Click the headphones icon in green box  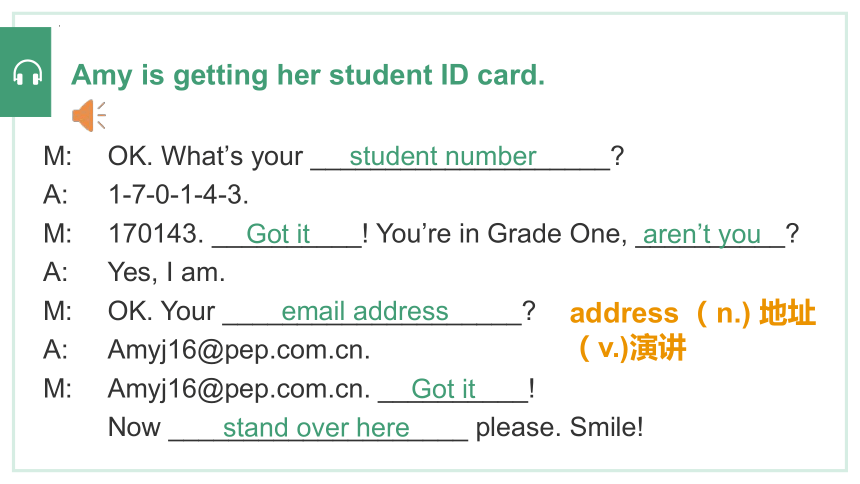tap(27, 72)
